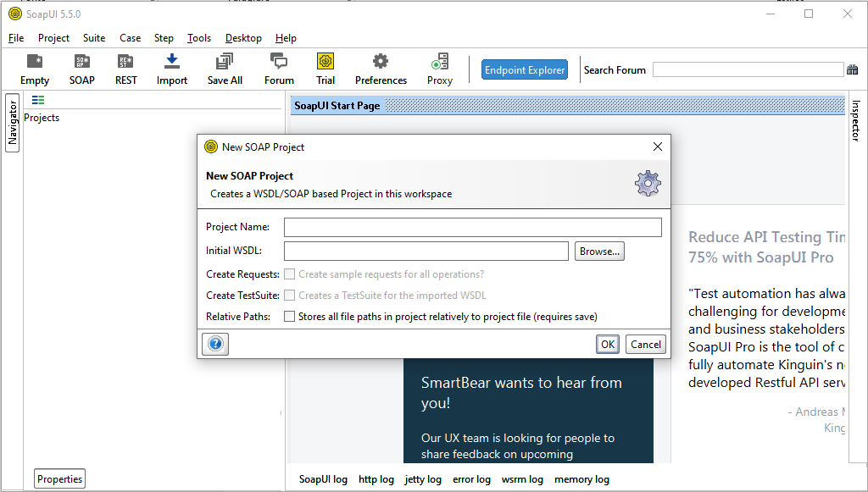The image size is (868, 492).
Task: Click the gear icon in dialog header
Action: (648, 184)
